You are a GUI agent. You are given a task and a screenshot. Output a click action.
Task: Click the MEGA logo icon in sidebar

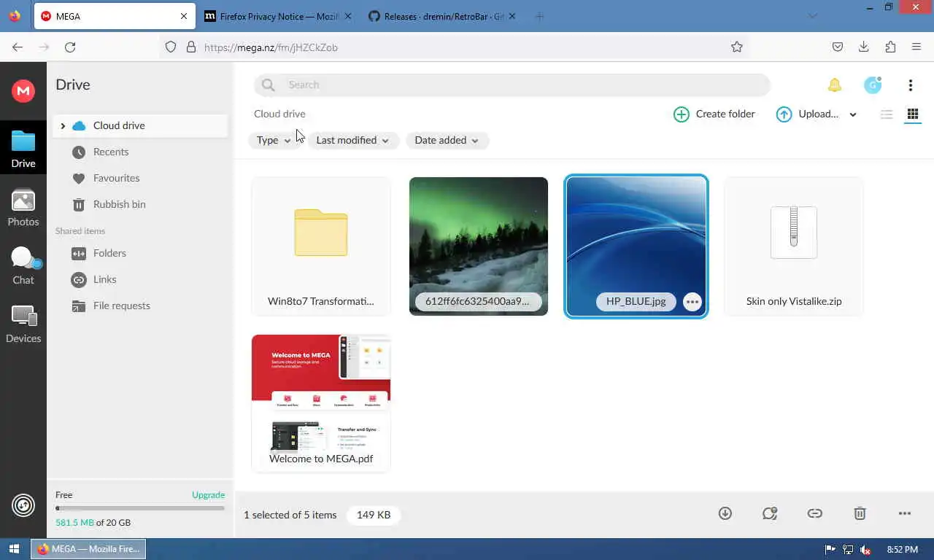coord(23,90)
